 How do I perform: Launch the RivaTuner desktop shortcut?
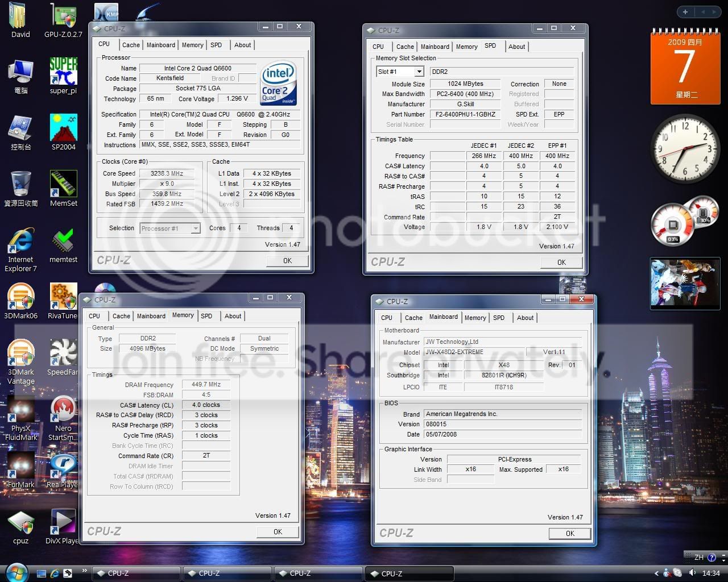[x=63, y=302]
